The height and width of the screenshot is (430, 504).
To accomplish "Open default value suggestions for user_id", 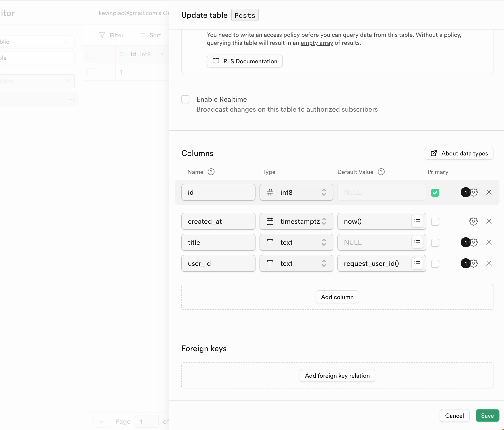I will (417, 263).
